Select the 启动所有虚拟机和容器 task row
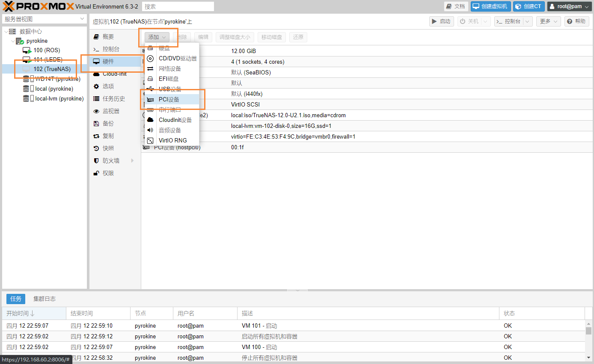This screenshot has width=594, height=364. 294,337
